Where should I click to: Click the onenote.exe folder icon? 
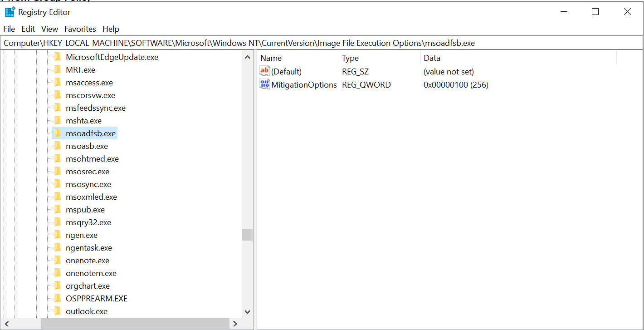tap(58, 261)
